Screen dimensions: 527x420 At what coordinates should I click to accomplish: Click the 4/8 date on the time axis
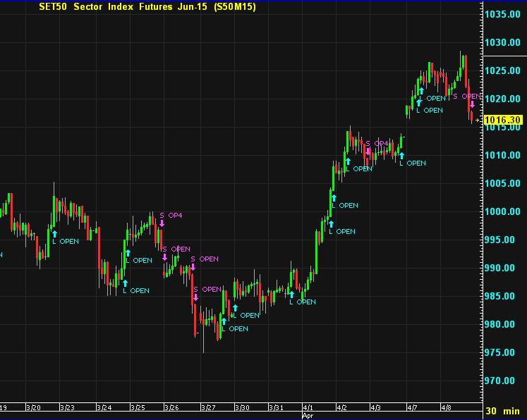[x=447, y=408]
